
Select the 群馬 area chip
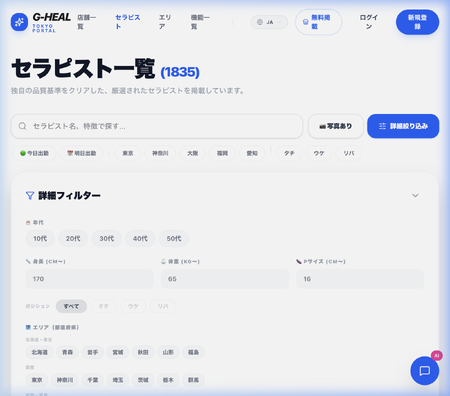[193, 380]
